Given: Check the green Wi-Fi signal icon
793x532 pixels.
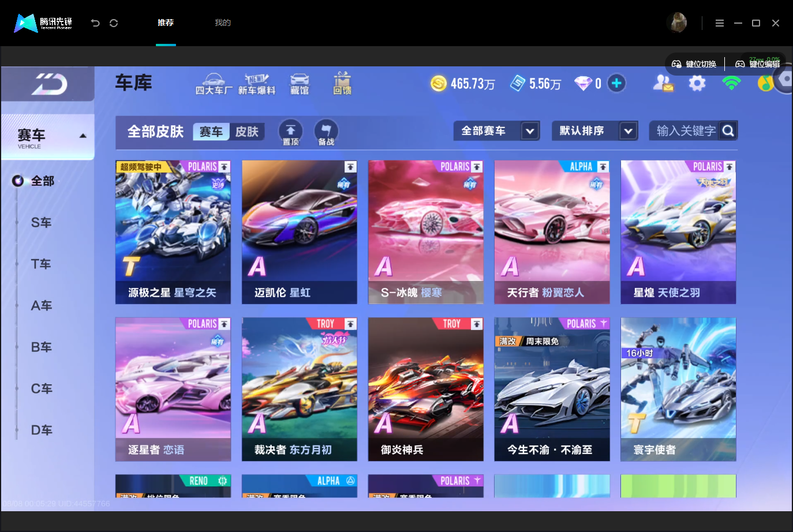Looking at the screenshot, I should click(x=731, y=83).
